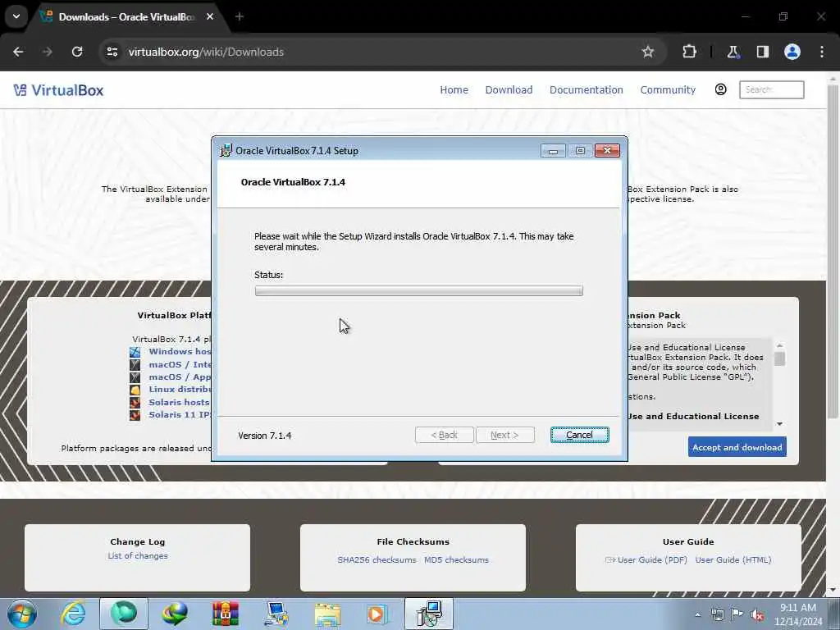Screen dimensions: 840x630
Task: Click the Action Center flag tray icon
Action: (737, 614)
